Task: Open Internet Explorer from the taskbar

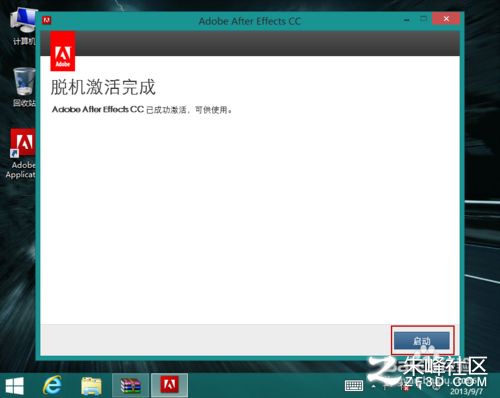Action: [x=52, y=385]
